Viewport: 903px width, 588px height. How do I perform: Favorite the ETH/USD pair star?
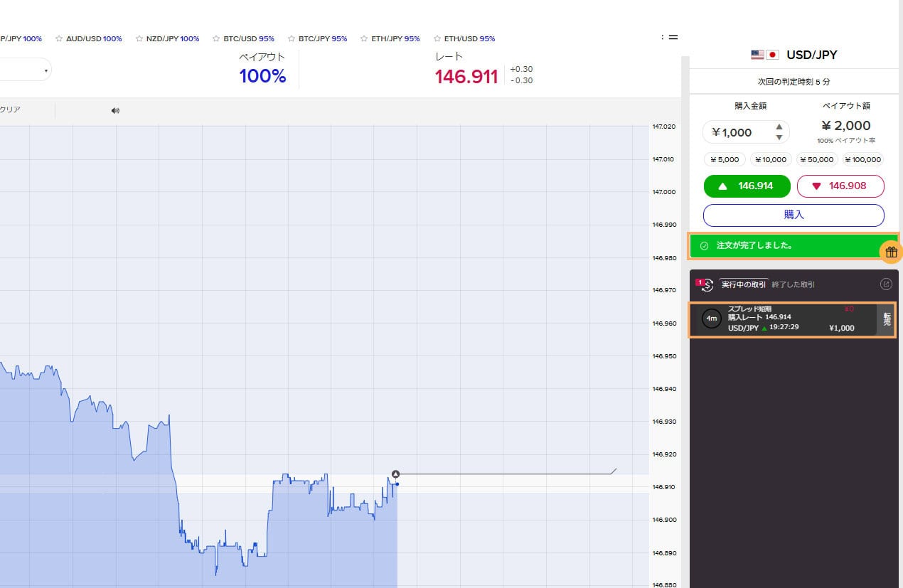[x=437, y=38]
